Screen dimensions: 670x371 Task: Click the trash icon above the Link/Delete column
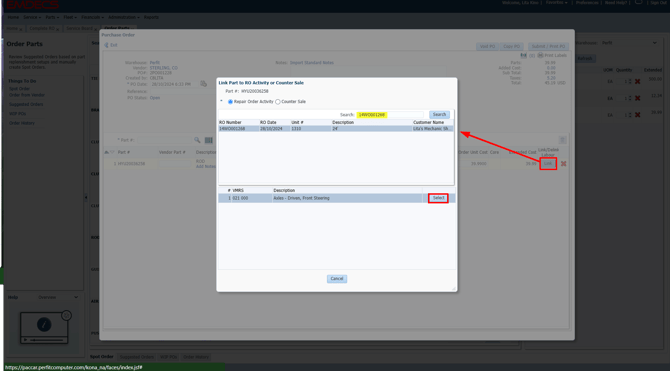click(x=562, y=140)
